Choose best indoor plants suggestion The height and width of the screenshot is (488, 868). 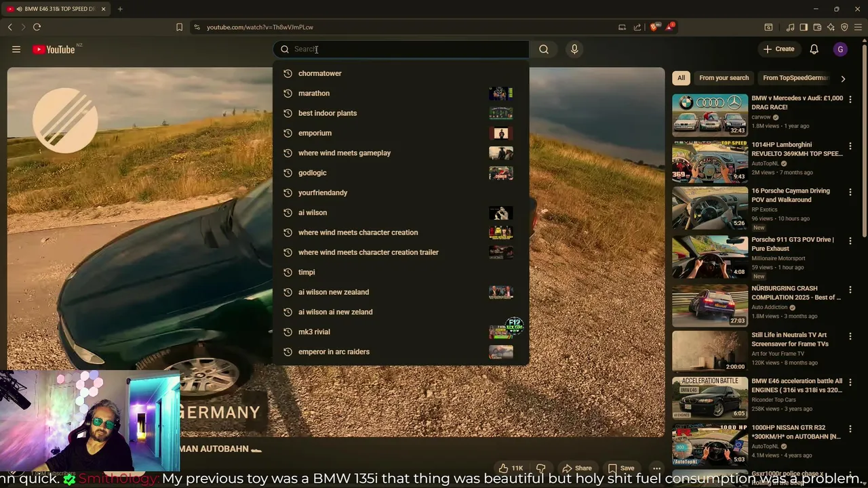coord(400,113)
